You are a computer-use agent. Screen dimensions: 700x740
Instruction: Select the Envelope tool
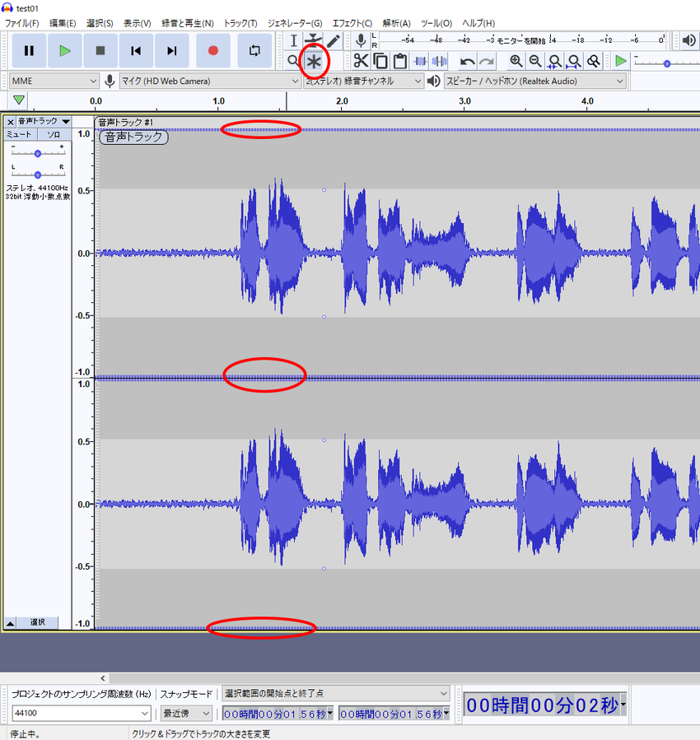tap(313, 41)
